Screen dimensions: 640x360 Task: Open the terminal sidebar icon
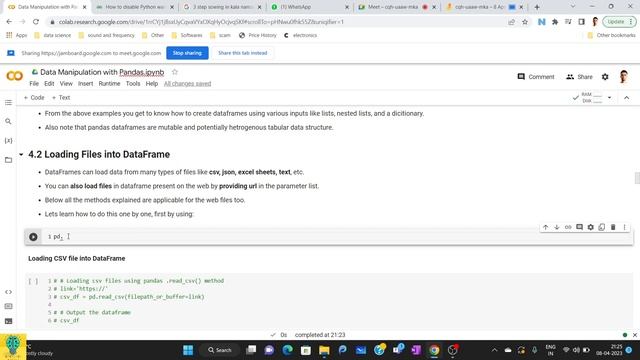pyautogui.click(x=8, y=321)
